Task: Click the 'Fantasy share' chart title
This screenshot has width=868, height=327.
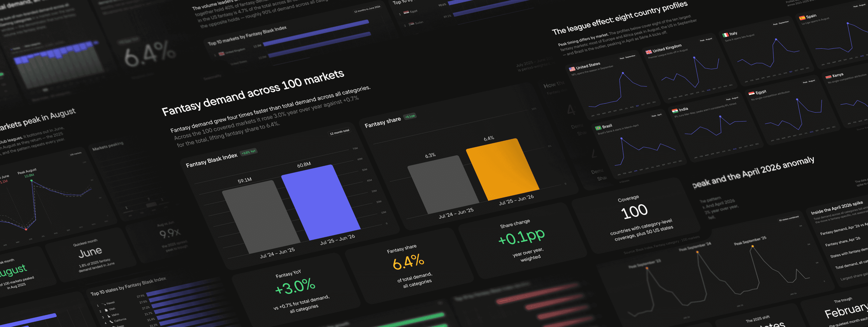Action: tap(383, 122)
